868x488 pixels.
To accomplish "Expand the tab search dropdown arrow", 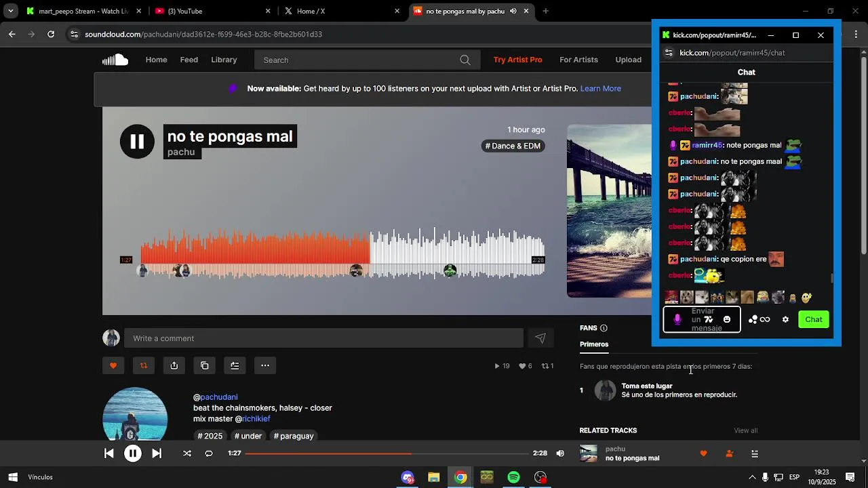I will click(10, 11).
